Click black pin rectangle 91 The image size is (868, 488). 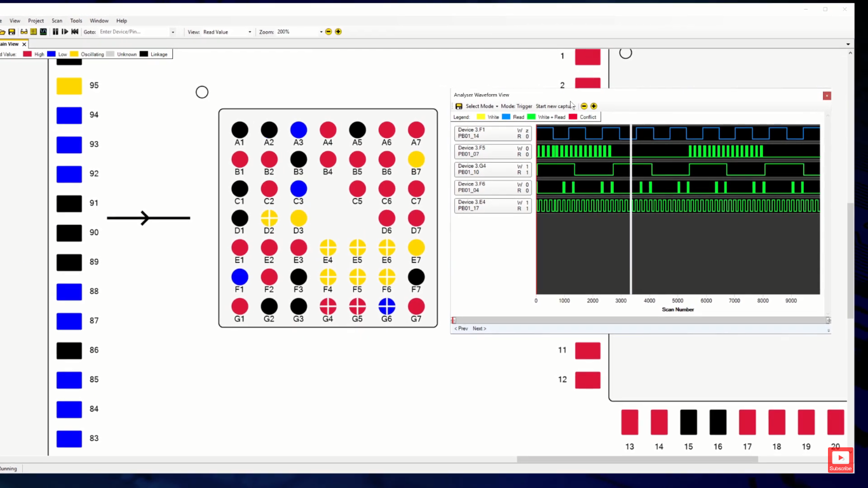(69, 203)
